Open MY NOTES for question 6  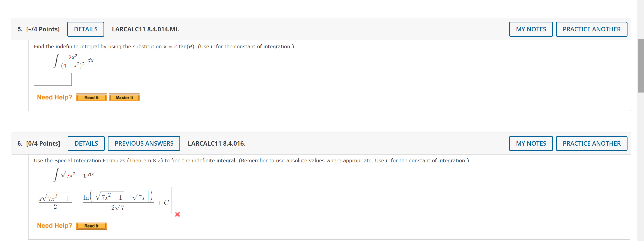click(531, 143)
